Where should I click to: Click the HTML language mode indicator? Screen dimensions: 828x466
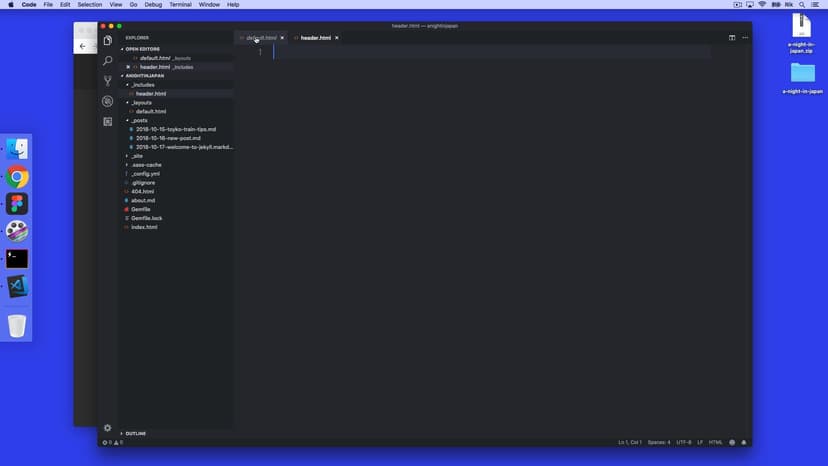point(715,442)
